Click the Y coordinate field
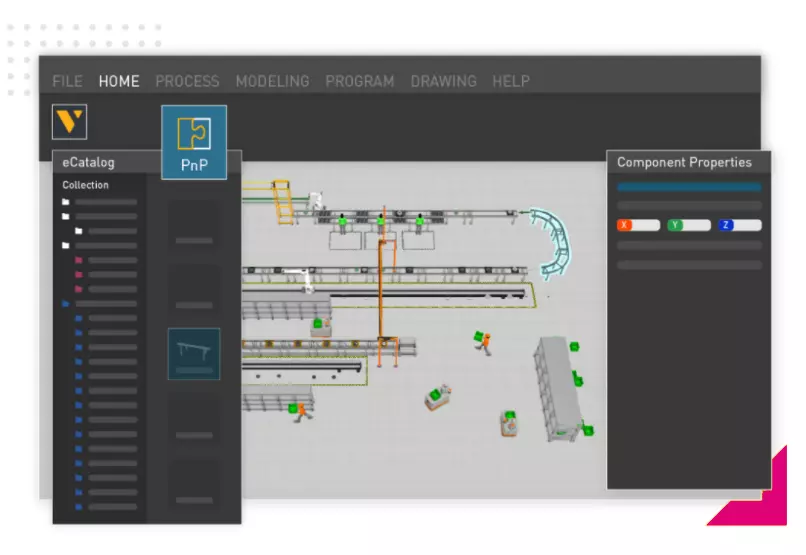Viewport: 806px width, 555px height. point(689,225)
